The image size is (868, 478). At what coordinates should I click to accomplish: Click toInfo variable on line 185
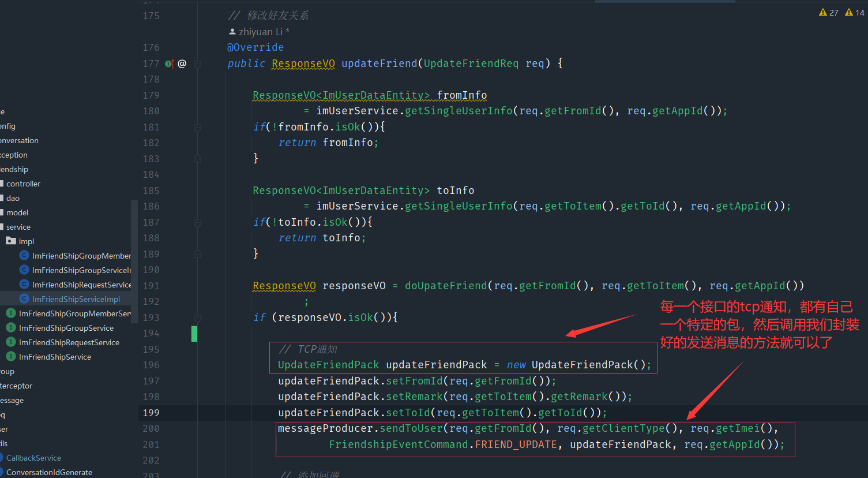point(455,191)
